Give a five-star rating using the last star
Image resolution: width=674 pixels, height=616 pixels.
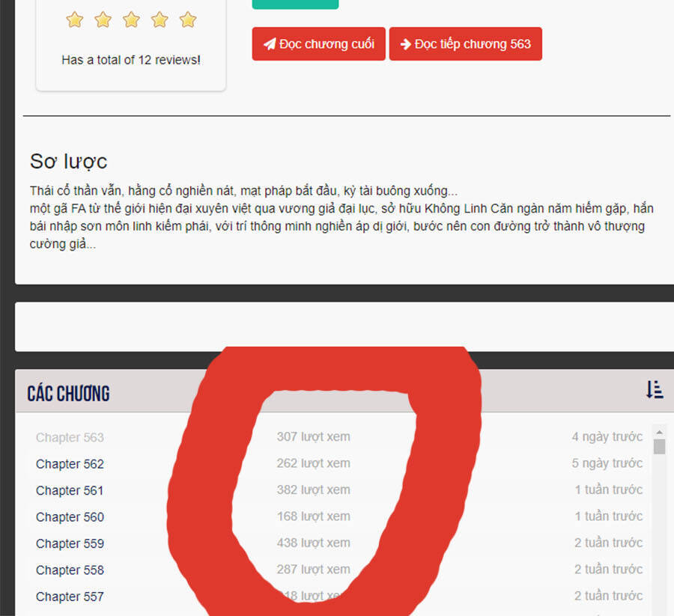pos(188,20)
